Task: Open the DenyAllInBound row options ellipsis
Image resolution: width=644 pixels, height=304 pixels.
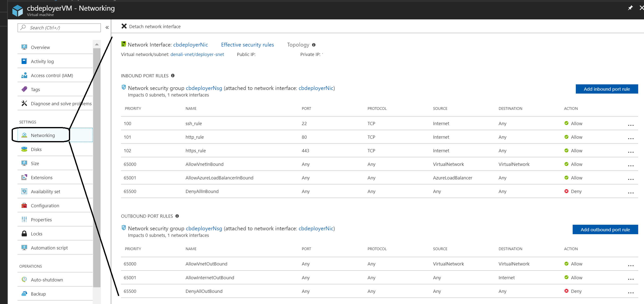Action: (630, 193)
